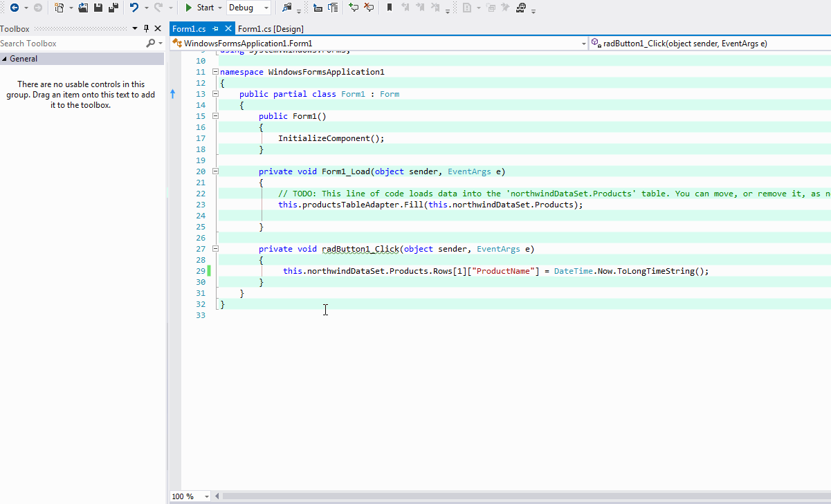Image resolution: width=831 pixels, height=504 pixels.
Task: Collapse the namespace WindowsFormsApplication1 block
Action: (x=215, y=72)
